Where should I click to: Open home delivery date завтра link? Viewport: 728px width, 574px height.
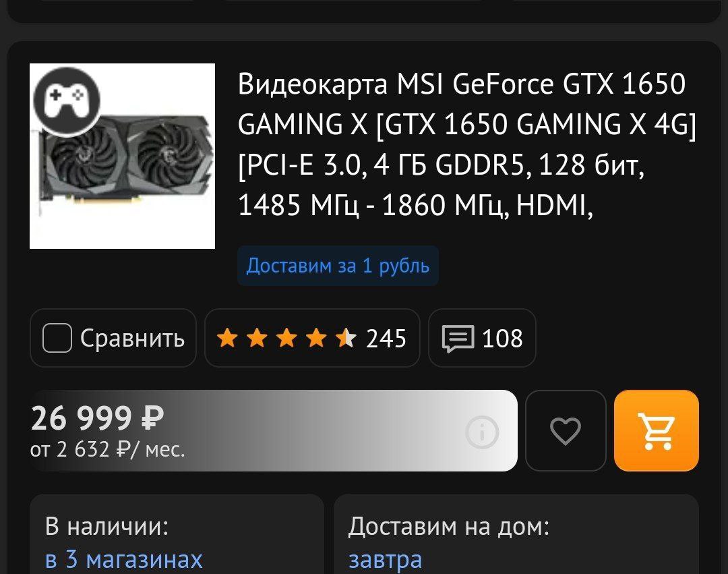pyautogui.click(x=386, y=560)
